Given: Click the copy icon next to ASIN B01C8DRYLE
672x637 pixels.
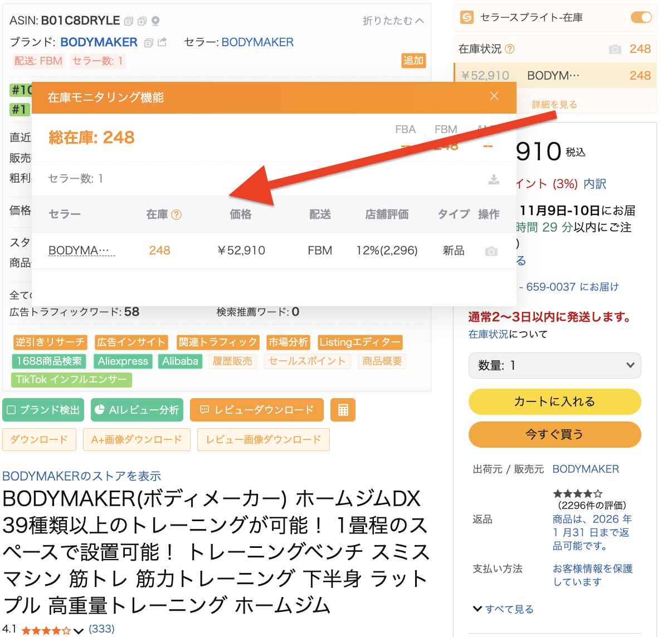Looking at the screenshot, I should [x=129, y=21].
